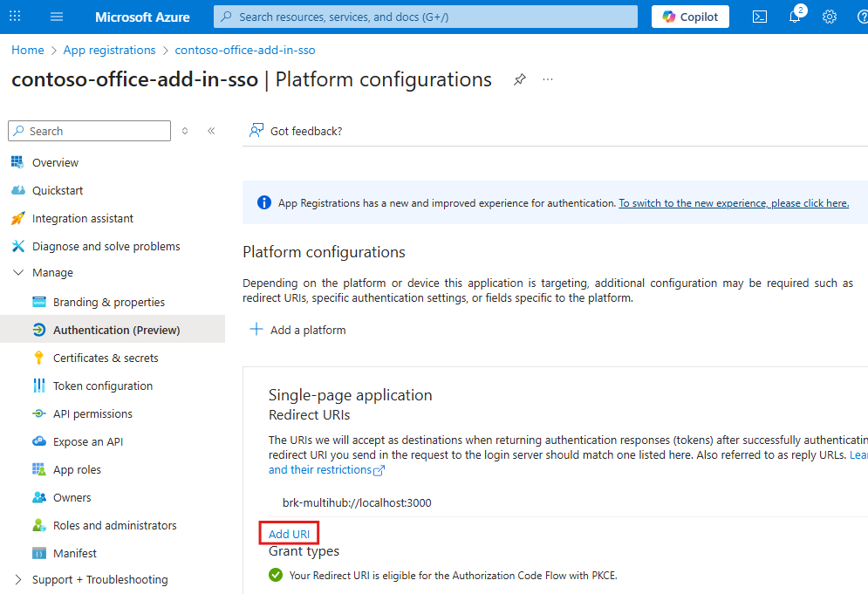Viewport: 868px width, 594px height.
Task: Open the Azure portal hamburger menu
Action: coord(56,17)
